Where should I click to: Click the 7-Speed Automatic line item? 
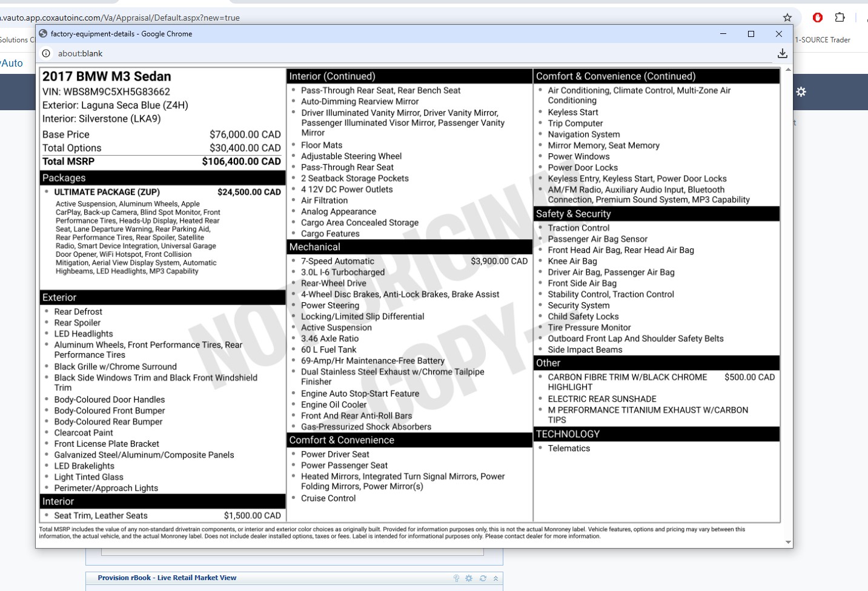(337, 262)
